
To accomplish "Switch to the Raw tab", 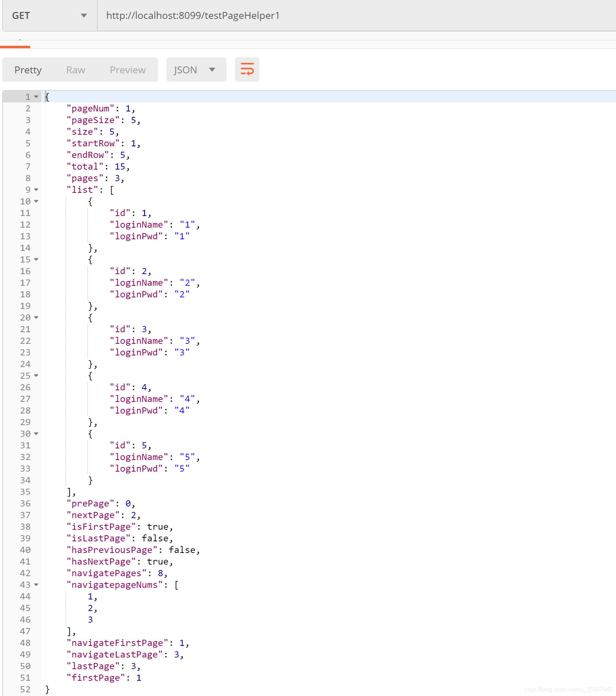I will click(75, 70).
